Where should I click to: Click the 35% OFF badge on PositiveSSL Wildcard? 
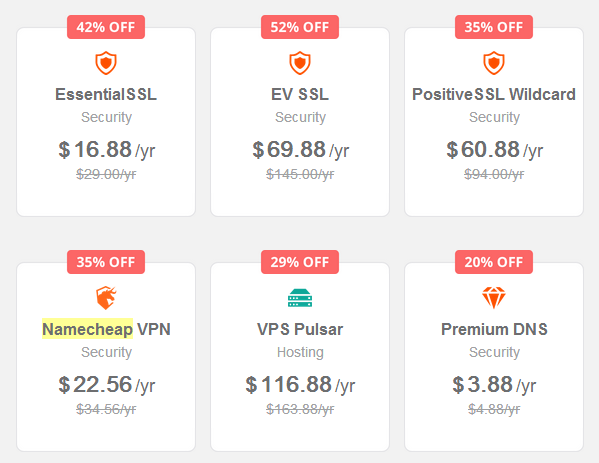[494, 27]
